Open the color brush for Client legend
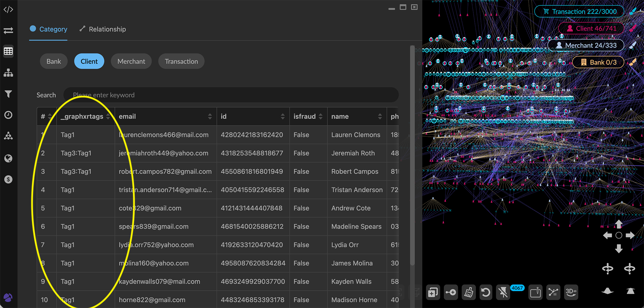 point(632,29)
